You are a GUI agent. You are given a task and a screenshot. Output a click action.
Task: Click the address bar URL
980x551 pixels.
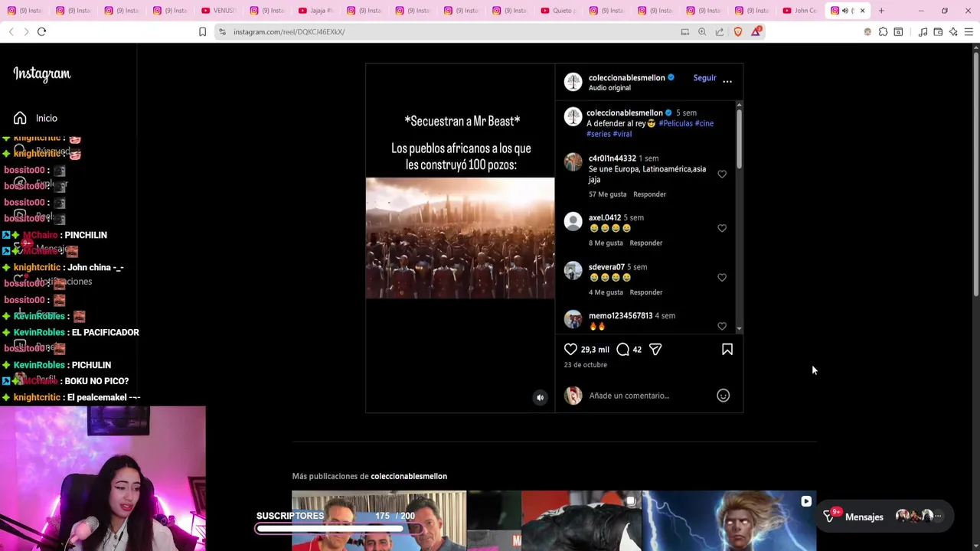[x=289, y=31]
